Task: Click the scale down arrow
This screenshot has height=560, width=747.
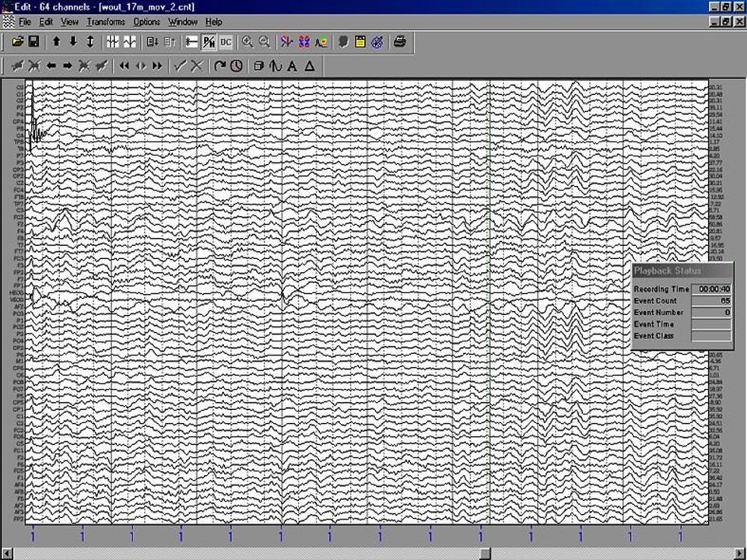Action: coord(73,42)
